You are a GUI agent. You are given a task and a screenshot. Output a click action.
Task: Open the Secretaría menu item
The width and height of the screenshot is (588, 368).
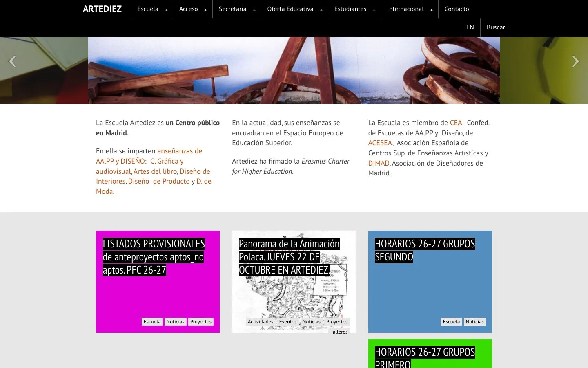[233, 9]
